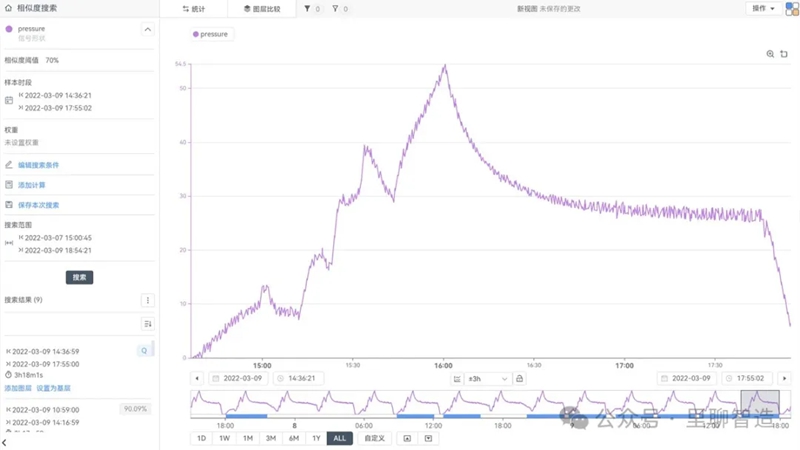Click the zoom magnifier icon above chart
The image size is (800, 450).
(x=770, y=54)
